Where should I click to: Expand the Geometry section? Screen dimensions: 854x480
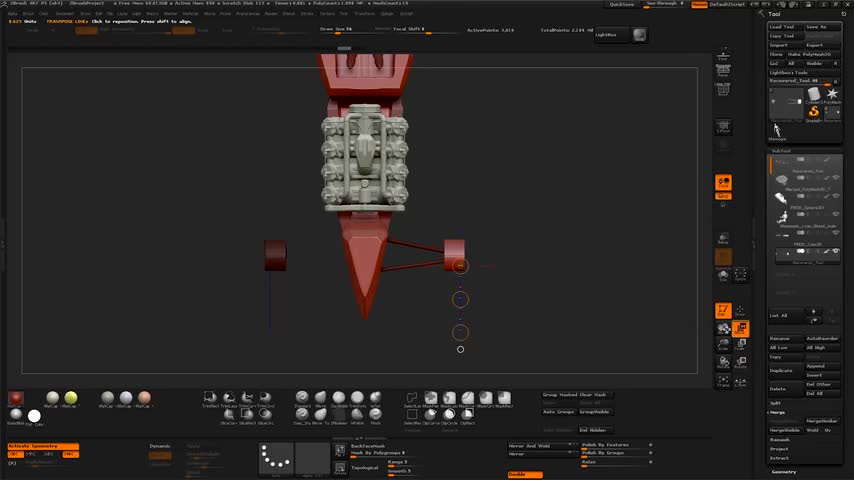[x=784, y=472]
